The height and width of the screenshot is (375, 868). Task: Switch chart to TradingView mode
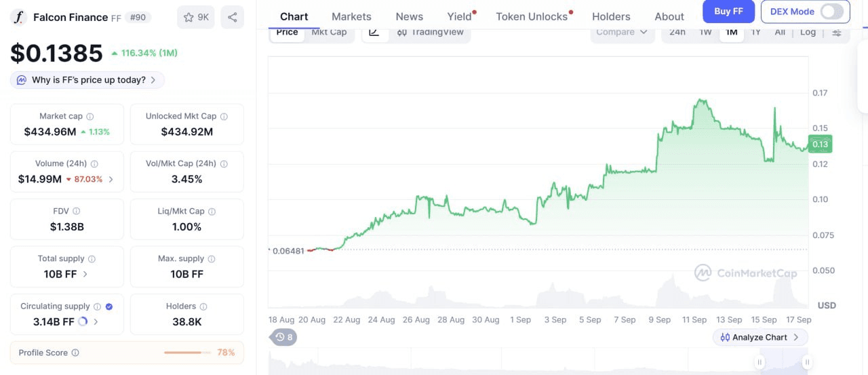[431, 32]
